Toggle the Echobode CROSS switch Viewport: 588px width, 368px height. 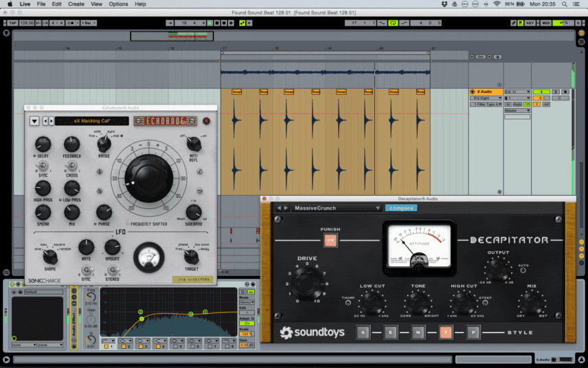coord(71,165)
